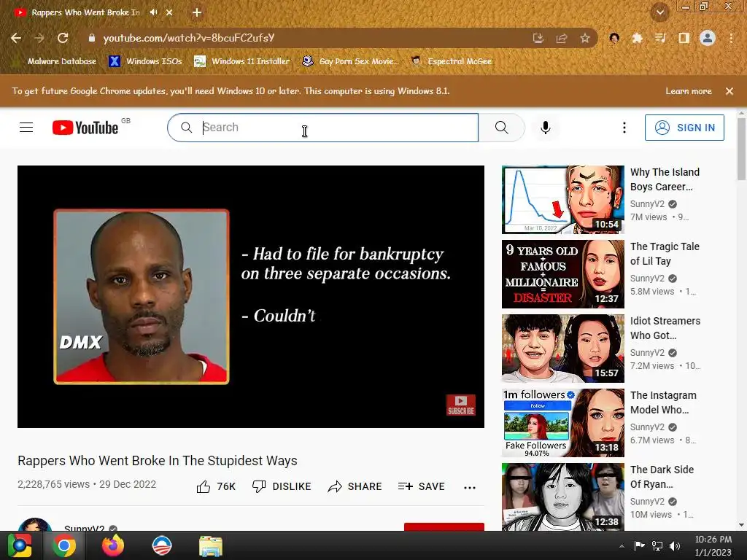Open the YouTube hamburger guide menu

coord(26,128)
